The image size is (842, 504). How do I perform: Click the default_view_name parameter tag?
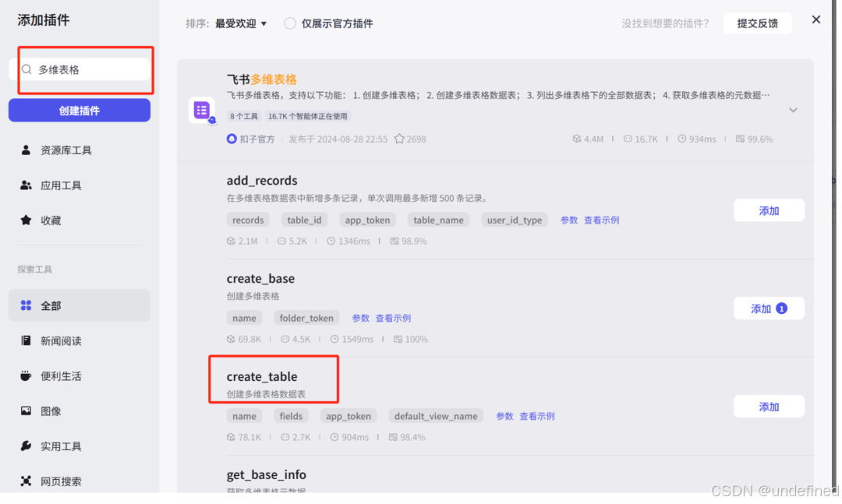(436, 416)
